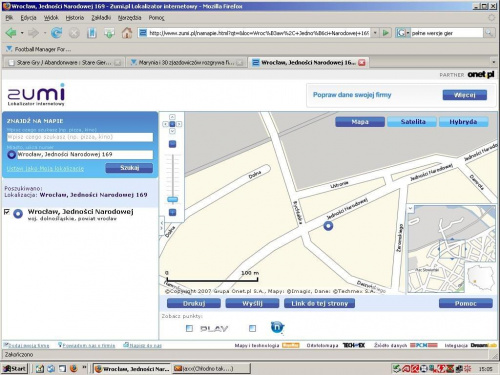This screenshot has height=375, width=500.
Task: Open the Windows Start menu
Action: (15, 369)
